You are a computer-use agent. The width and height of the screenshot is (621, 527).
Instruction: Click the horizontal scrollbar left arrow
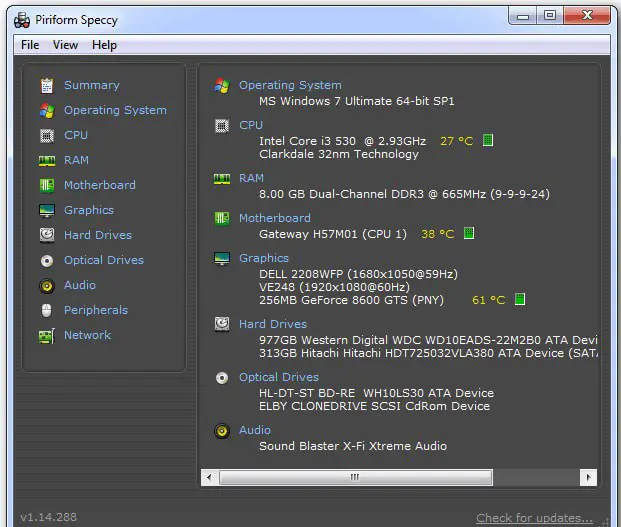coord(209,477)
